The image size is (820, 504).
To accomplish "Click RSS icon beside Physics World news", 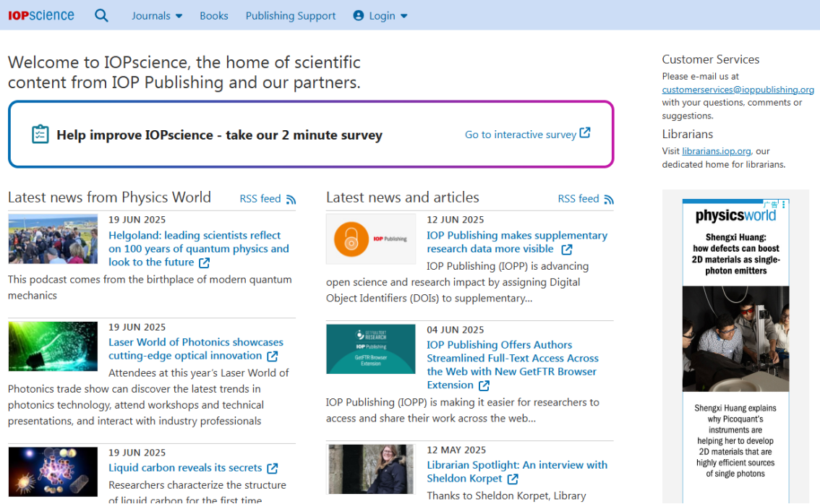I will [x=291, y=199].
